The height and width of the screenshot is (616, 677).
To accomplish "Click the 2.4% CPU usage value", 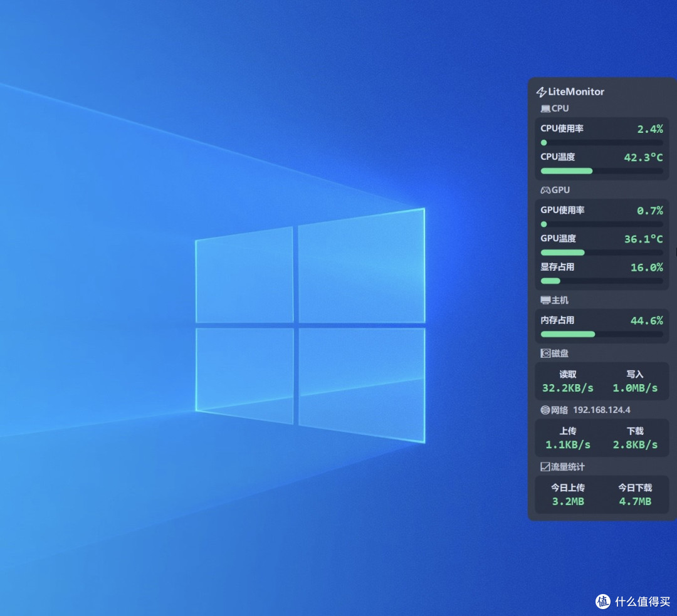I will point(650,129).
